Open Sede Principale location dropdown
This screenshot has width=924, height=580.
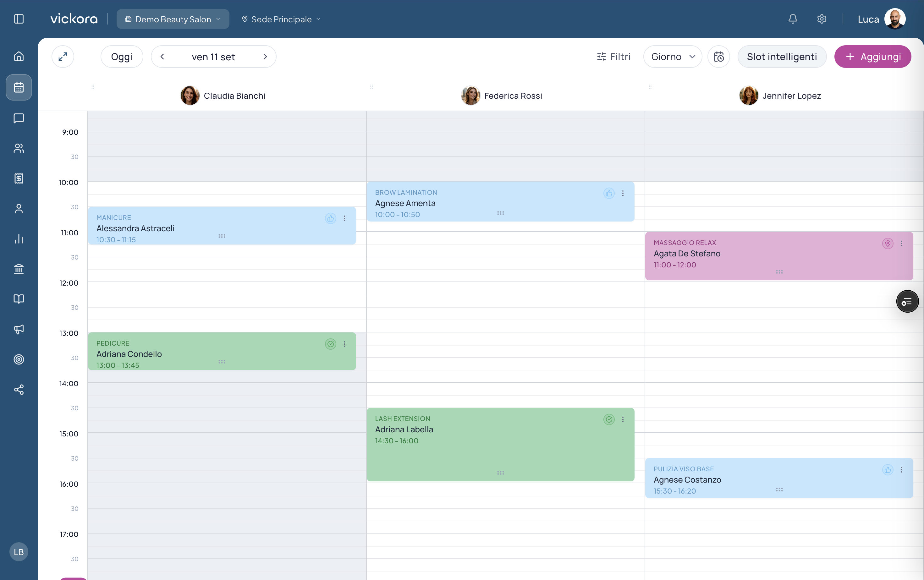tap(281, 19)
